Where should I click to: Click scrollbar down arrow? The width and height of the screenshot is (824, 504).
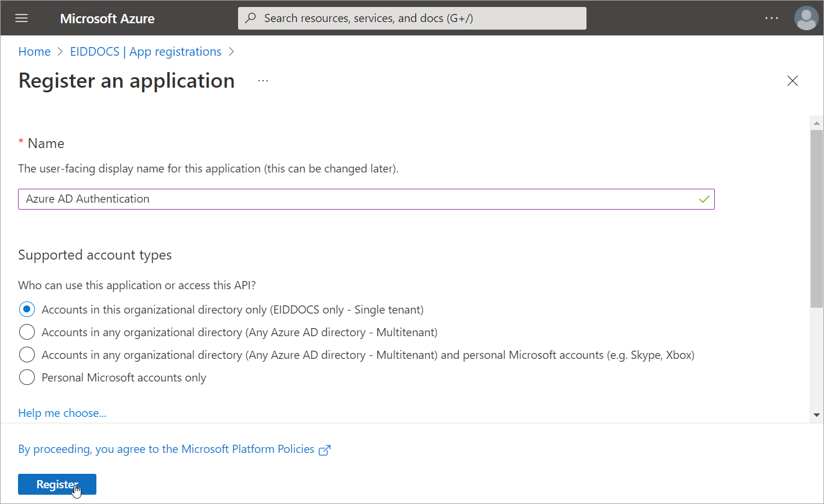pyautogui.click(x=816, y=415)
